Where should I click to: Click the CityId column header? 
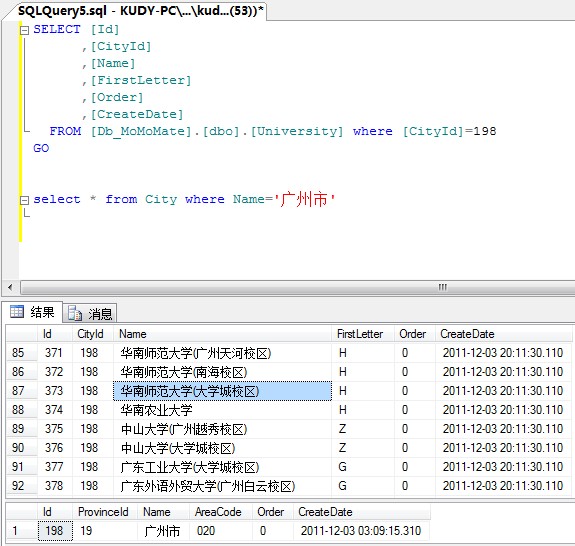(92, 334)
